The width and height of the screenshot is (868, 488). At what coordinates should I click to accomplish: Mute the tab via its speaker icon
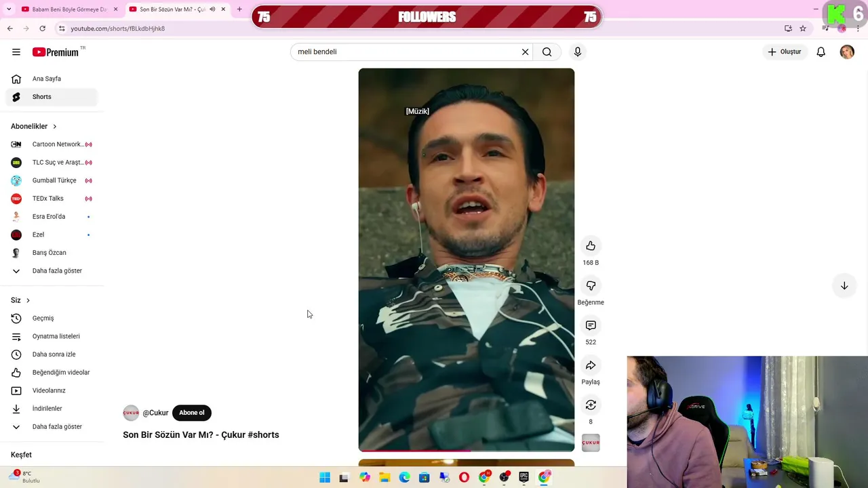[x=212, y=9]
